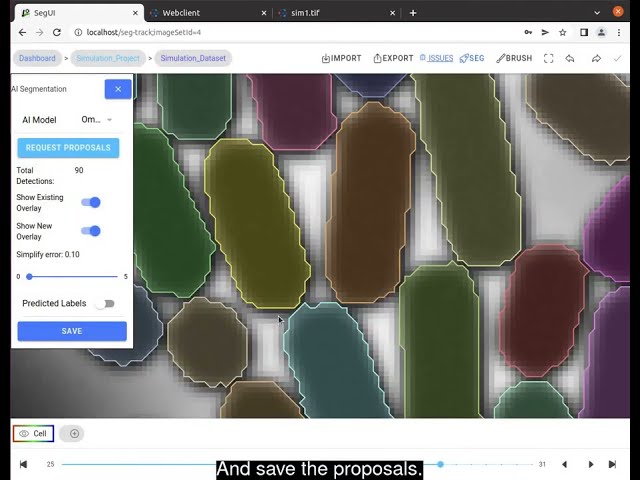The width and height of the screenshot is (640, 480).
Task: Step to previous frame
Action: click(x=564, y=464)
